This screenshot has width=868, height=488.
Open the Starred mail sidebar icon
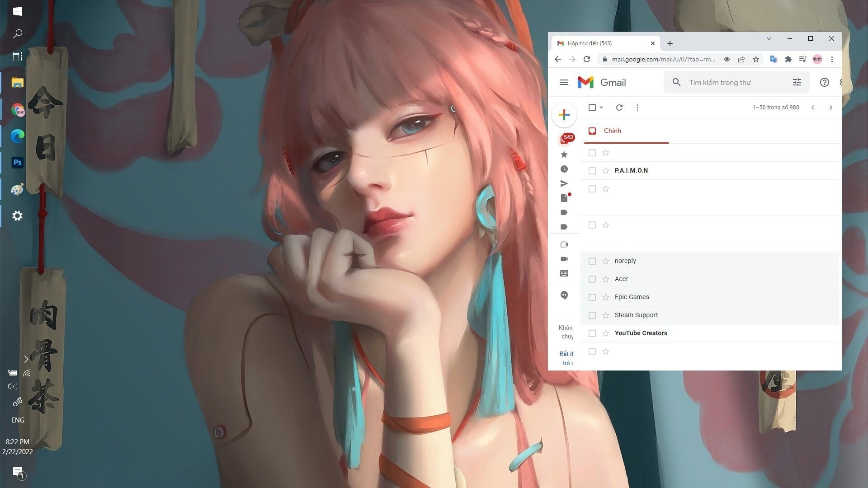pos(564,155)
